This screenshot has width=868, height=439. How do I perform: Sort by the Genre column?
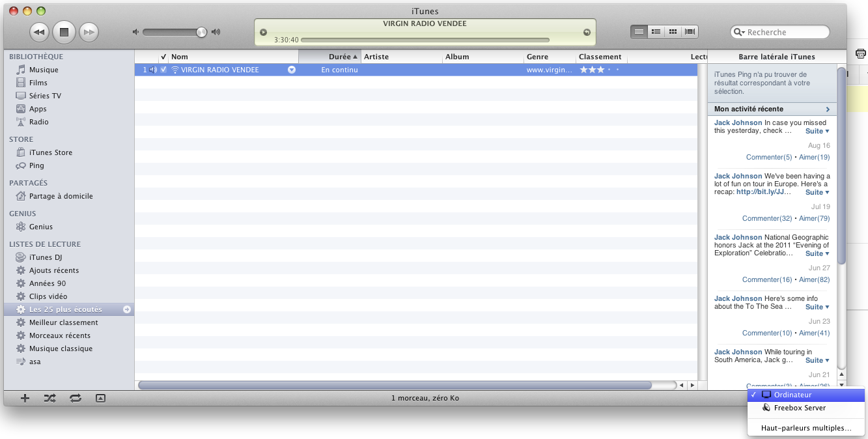550,57
